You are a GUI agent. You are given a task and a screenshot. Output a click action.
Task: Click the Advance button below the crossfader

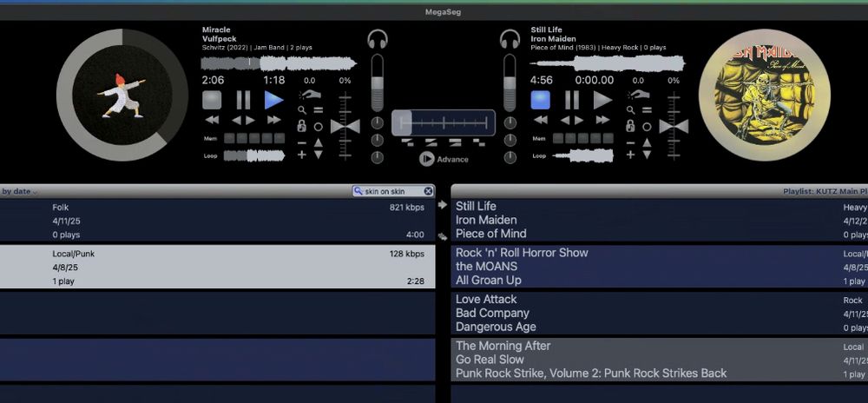444,160
